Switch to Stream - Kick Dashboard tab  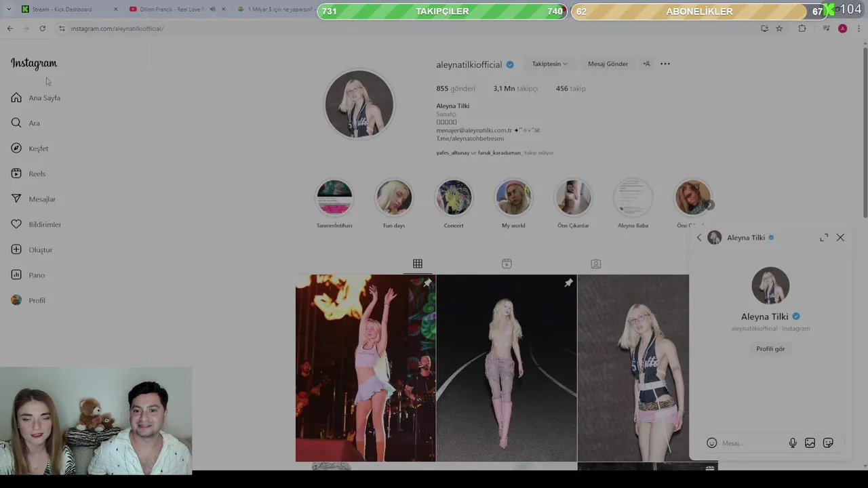tap(62, 9)
